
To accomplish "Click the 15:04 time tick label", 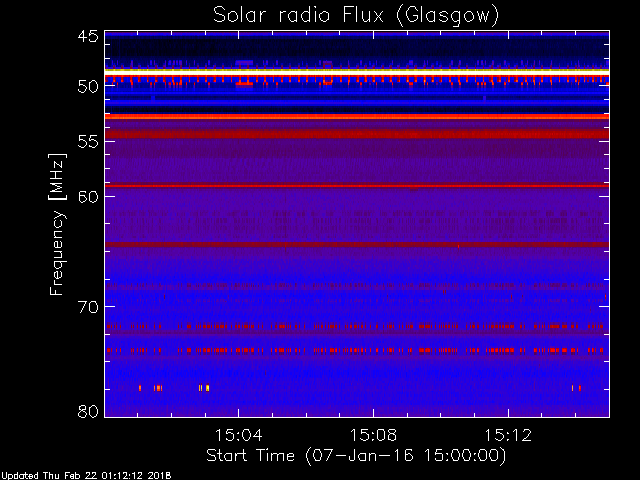I will (237, 435).
